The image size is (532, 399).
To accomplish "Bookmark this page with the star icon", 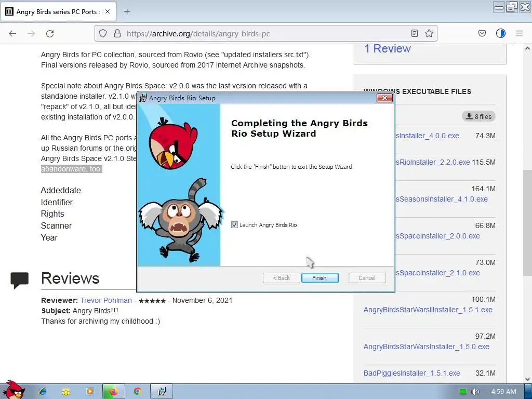I will (x=429, y=33).
